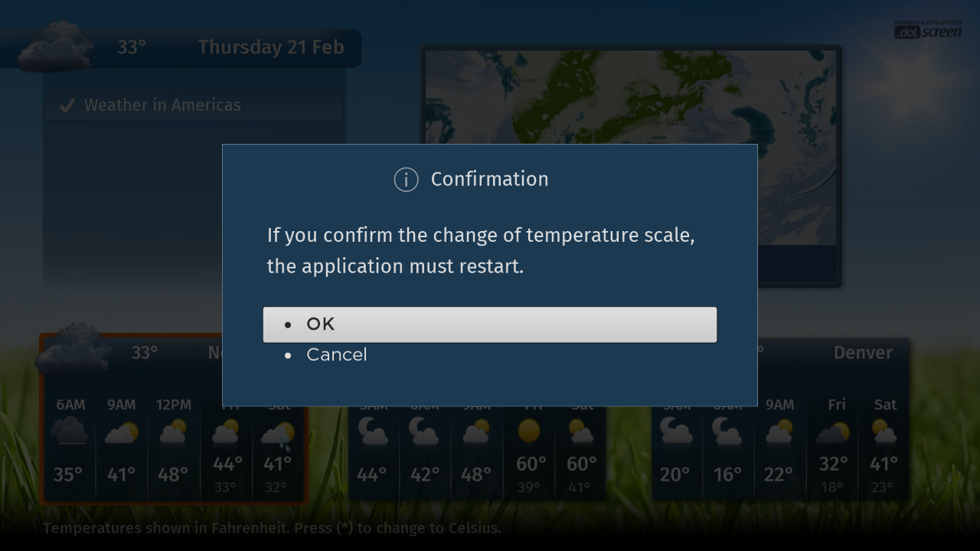Select the bullet next to the OK option

point(288,325)
